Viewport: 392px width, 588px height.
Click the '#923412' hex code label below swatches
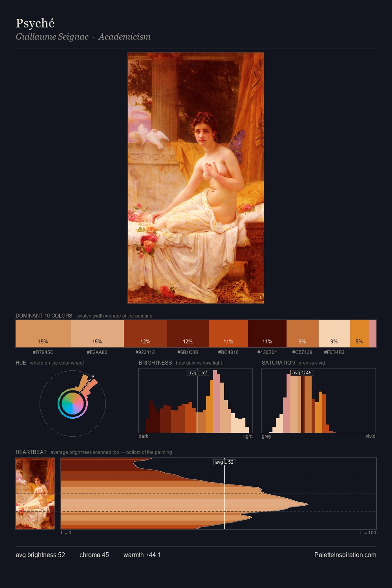(x=145, y=352)
